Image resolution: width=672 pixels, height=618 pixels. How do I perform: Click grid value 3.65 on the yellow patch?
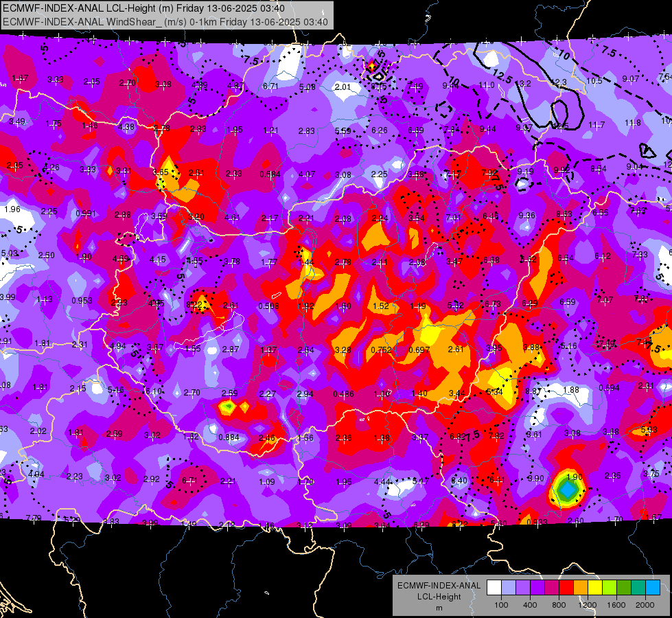[161, 172]
